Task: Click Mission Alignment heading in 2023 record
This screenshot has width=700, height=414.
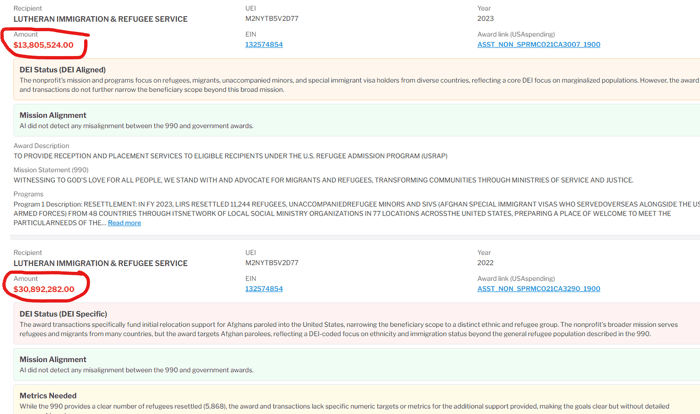Action: point(53,115)
